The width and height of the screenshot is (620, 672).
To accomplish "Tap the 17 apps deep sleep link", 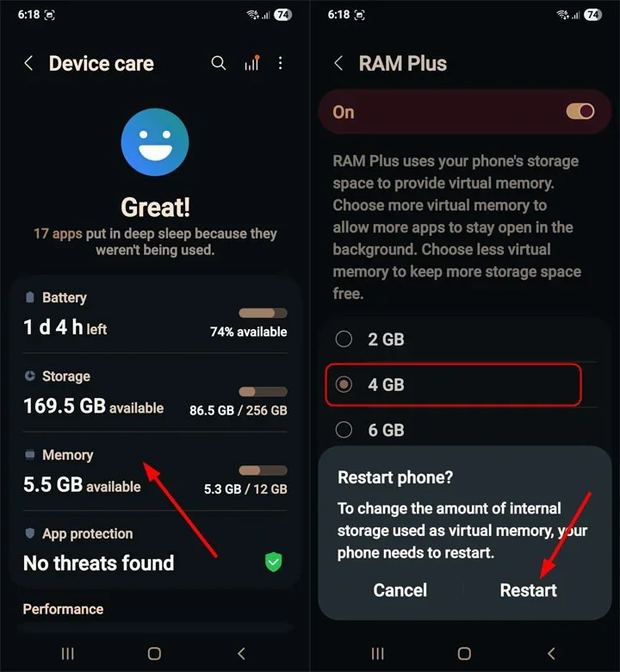I will tap(58, 233).
